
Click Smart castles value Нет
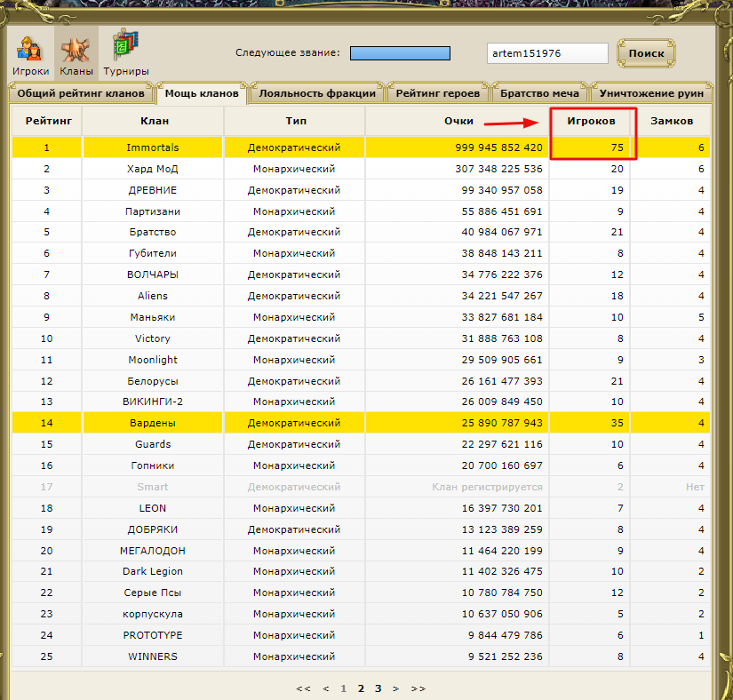pos(695,488)
